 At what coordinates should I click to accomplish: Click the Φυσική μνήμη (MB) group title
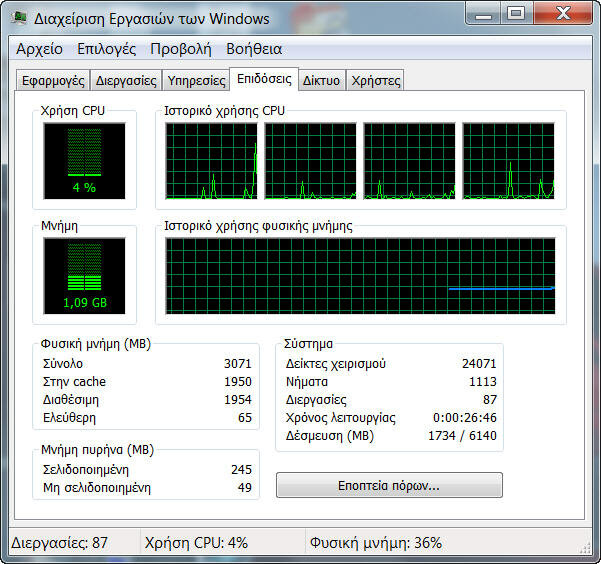click(x=96, y=344)
